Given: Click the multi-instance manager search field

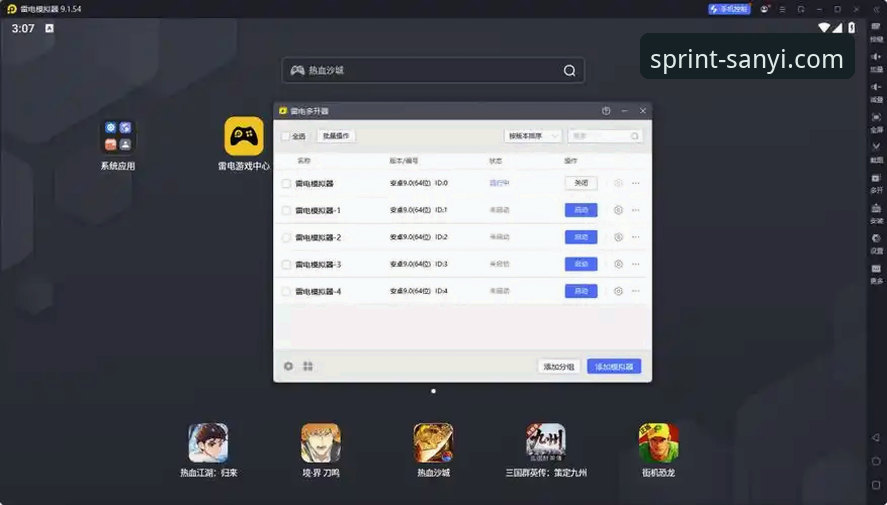Looking at the screenshot, I should click(x=605, y=136).
